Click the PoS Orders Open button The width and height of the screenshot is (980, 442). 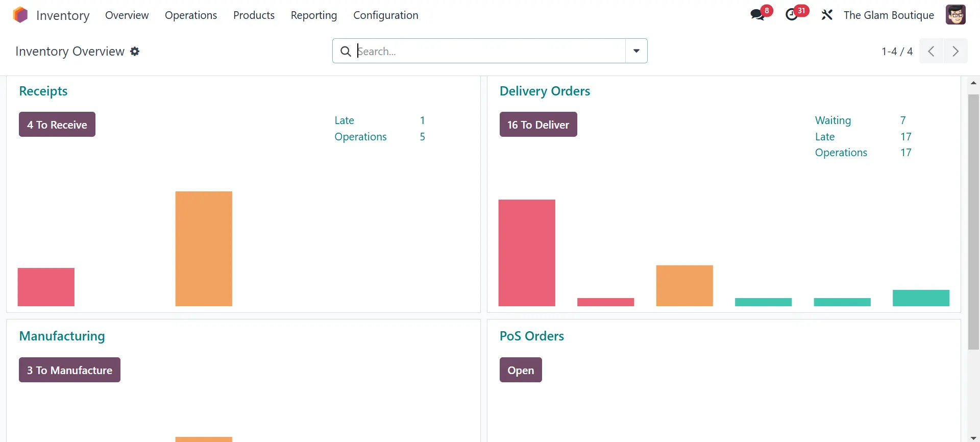tap(521, 370)
